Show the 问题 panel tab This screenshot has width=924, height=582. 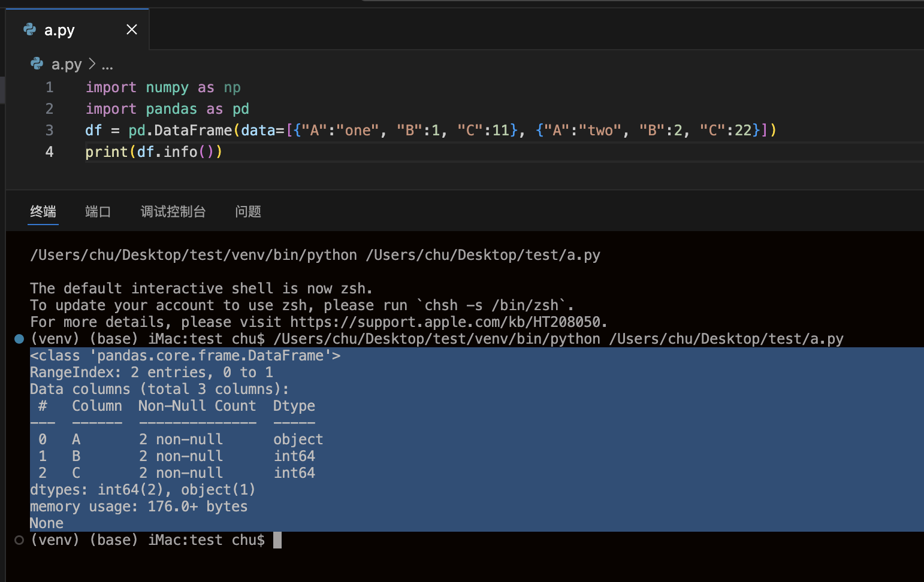pos(248,211)
